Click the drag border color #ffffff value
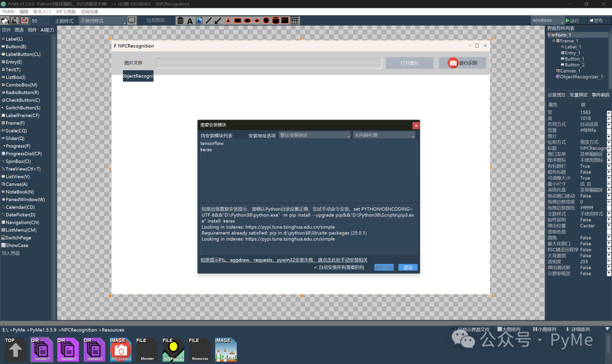 (x=586, y=208)
